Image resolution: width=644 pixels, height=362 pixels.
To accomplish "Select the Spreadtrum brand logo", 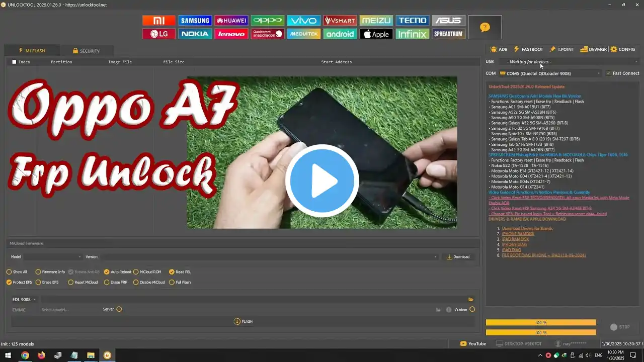I will 449,34.
